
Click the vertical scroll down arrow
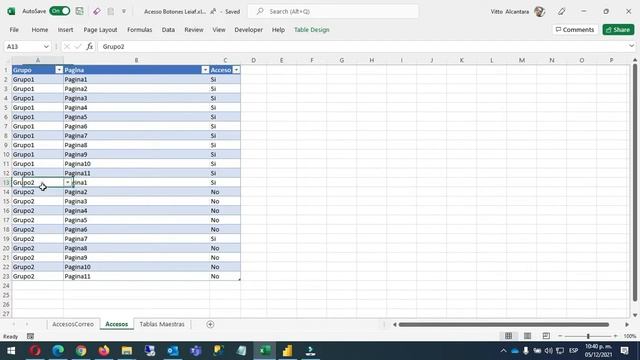click(x=635, y=315)
